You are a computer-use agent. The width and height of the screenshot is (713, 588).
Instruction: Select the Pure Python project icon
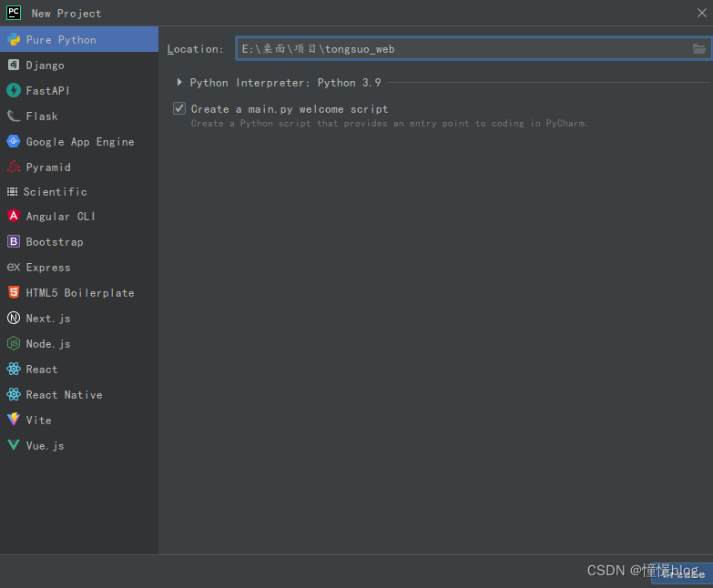point(14,39)
